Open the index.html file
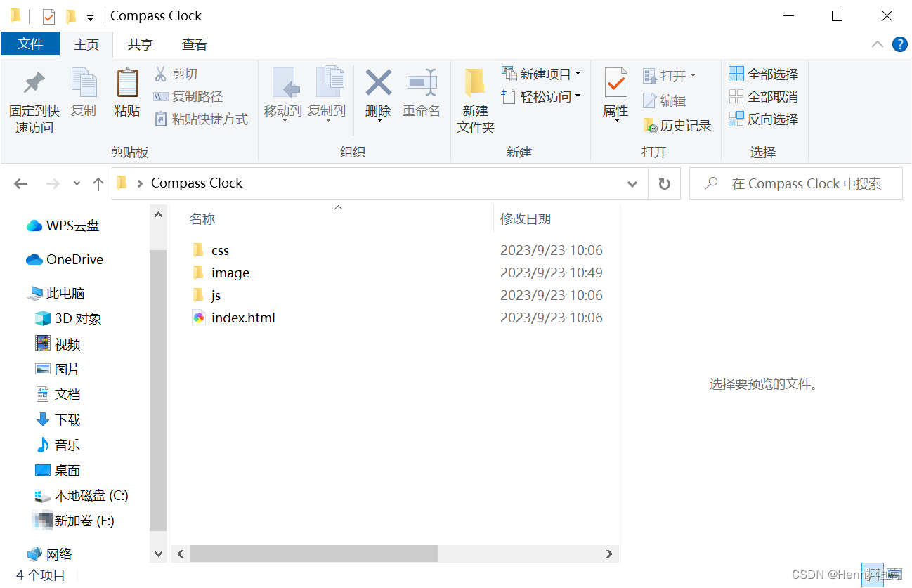912x588 pixels. [242, 318]
